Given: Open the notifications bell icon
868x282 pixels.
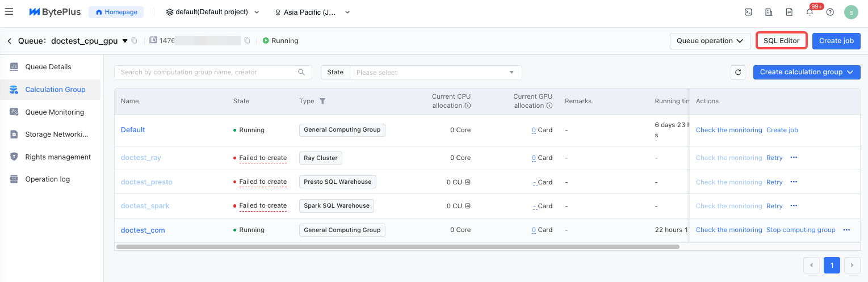Looking at the screenshot, I should point(810,12).
